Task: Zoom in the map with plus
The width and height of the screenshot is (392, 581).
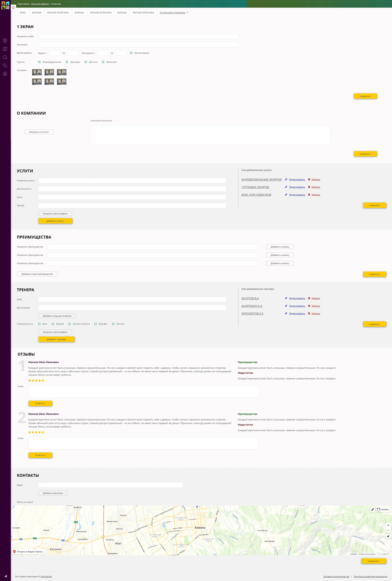Action: click(388, 525)
